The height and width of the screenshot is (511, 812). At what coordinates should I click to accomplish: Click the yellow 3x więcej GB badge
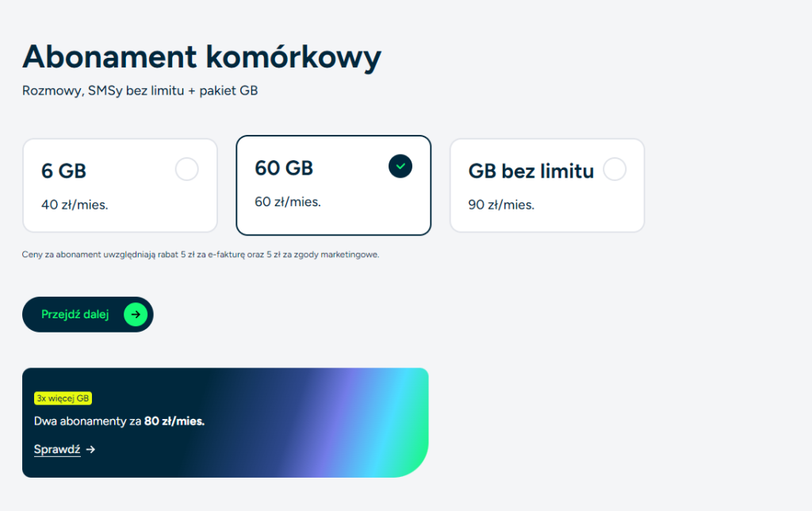click(63, 398)
